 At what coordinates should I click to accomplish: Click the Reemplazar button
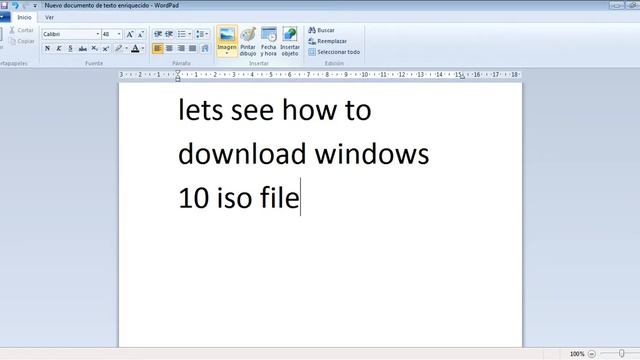[328, 41]
